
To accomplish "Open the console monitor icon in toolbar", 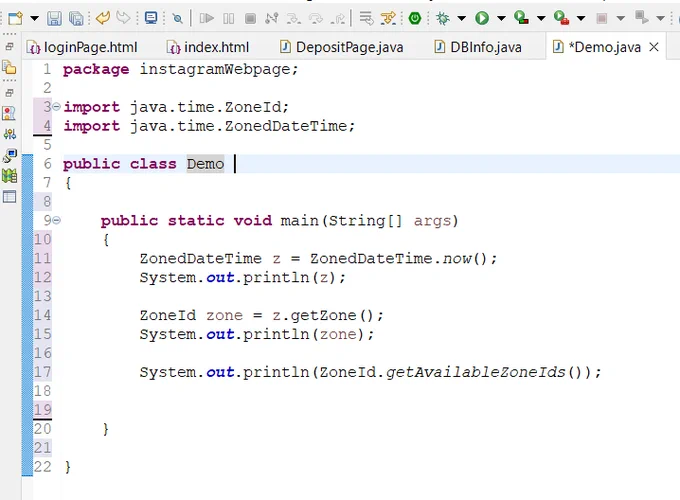I will pyautogui.click(x=151, y=18).
